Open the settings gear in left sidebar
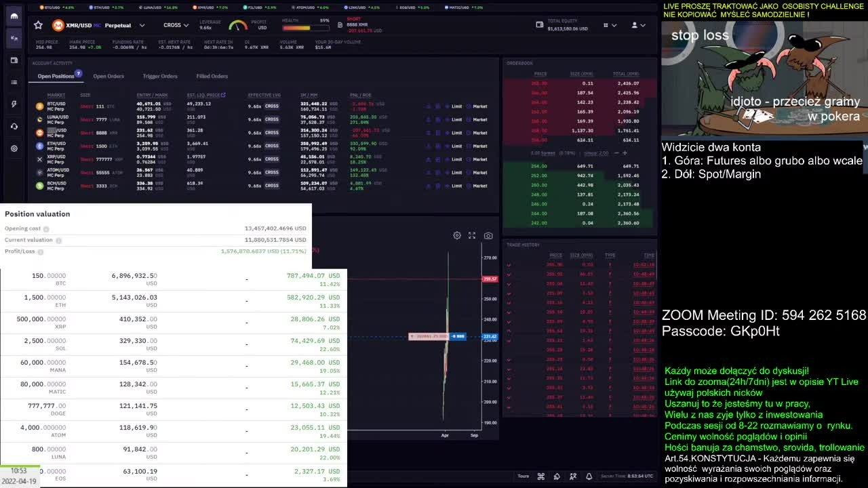The height and width of the screenshot is (488, 868). 14,148
